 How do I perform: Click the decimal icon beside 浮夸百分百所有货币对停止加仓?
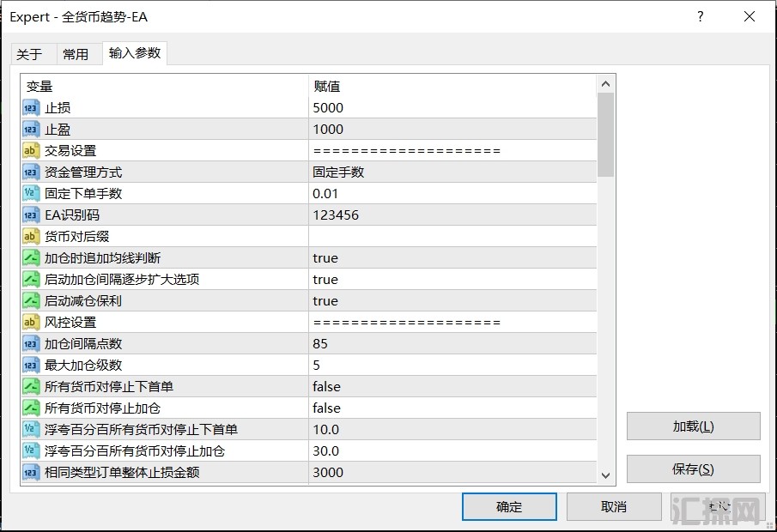click(x=31, y=451)
